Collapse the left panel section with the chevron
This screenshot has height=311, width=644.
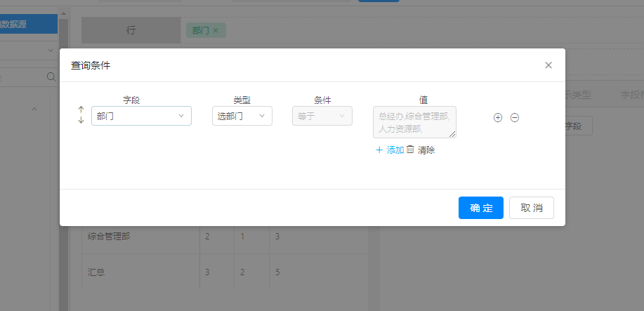click(34, 109)
